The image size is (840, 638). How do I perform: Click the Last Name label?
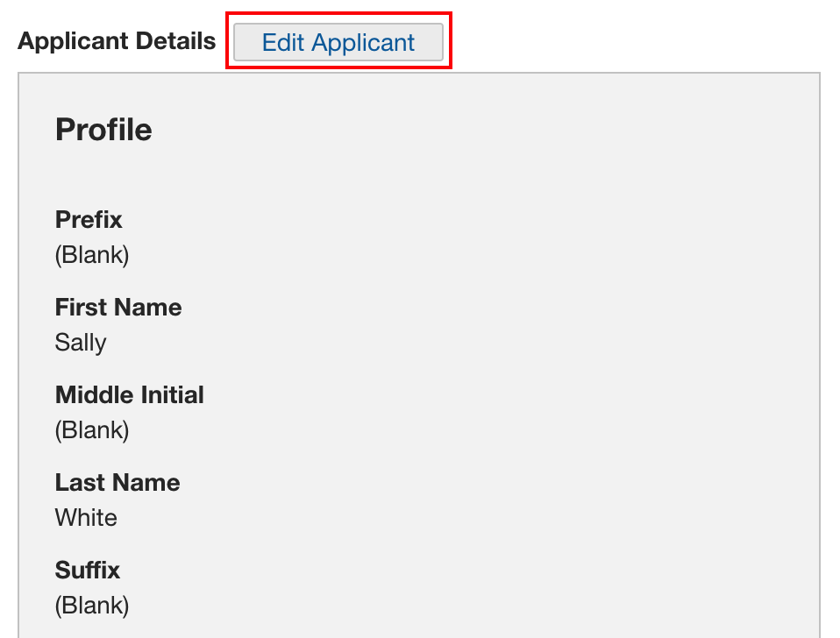(x=117, y=483)
